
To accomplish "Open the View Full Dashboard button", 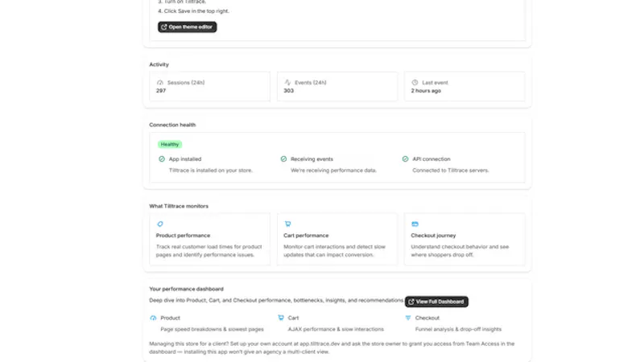I will pyautogui.click(x=436, y=302).
